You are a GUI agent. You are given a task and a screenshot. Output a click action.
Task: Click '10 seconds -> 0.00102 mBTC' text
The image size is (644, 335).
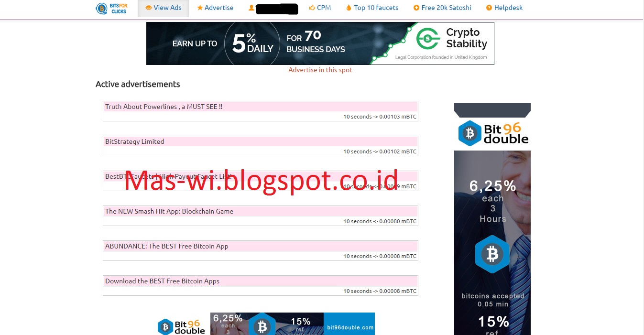coord(380,151)
